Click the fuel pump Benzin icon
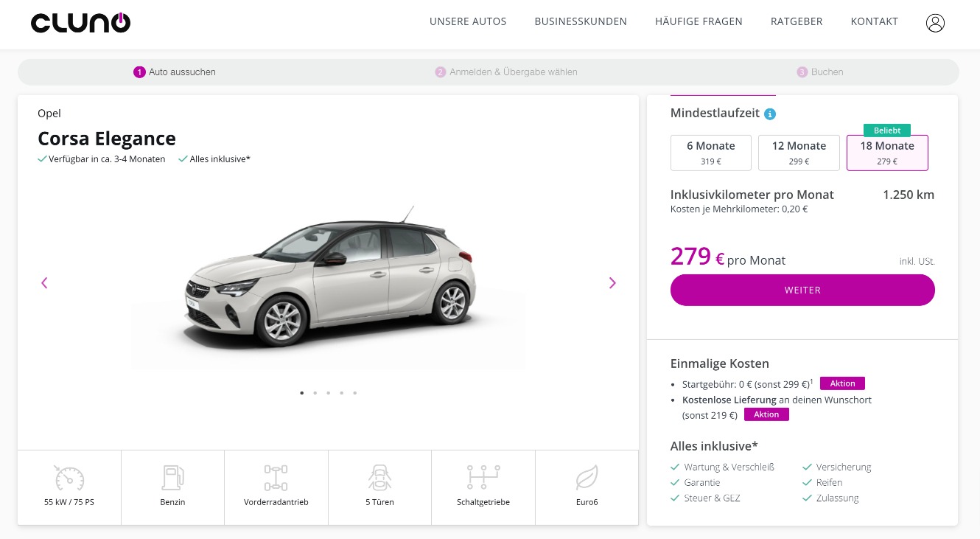This screenshot has height=539, width=980. point(172,478)
